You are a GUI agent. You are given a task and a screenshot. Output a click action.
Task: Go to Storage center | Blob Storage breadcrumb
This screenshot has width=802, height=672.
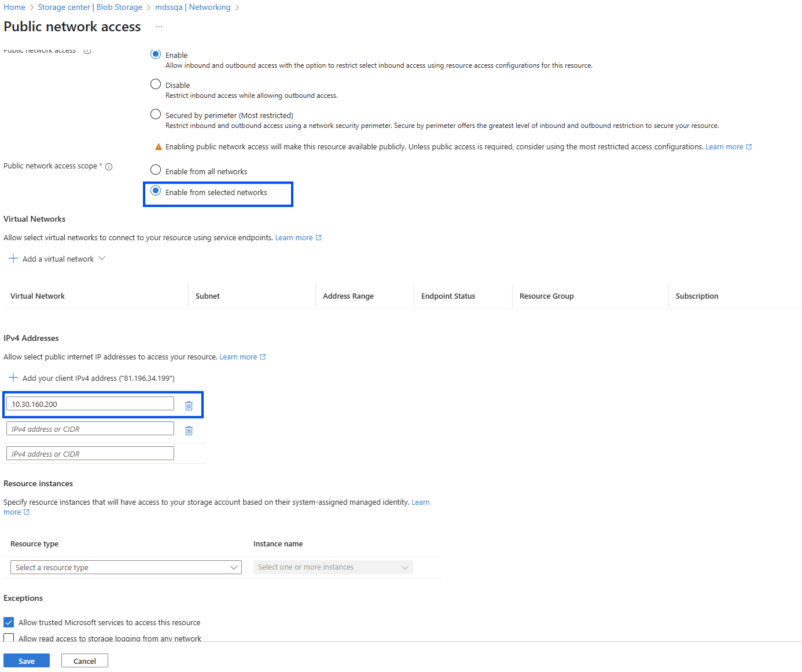tap(90, 8)
